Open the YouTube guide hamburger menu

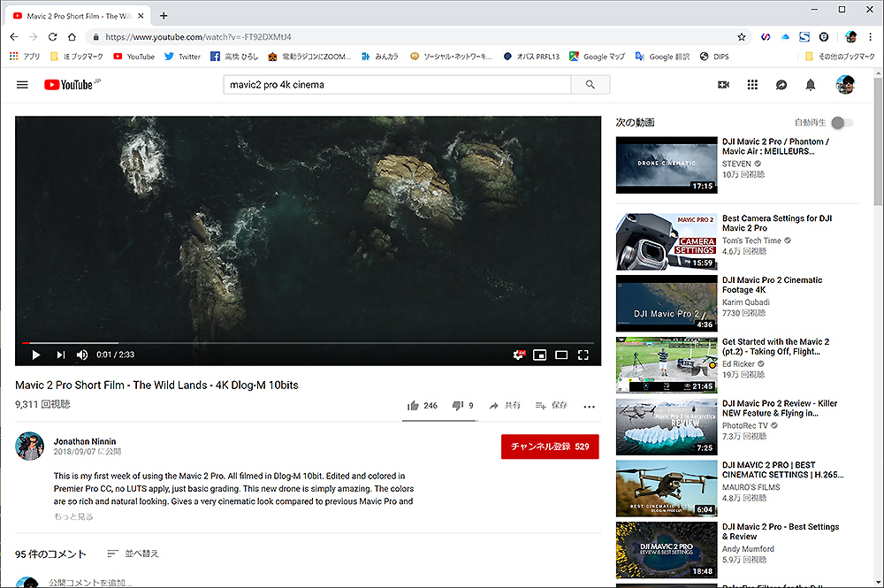pyautogui.click(x=22, y=84)
